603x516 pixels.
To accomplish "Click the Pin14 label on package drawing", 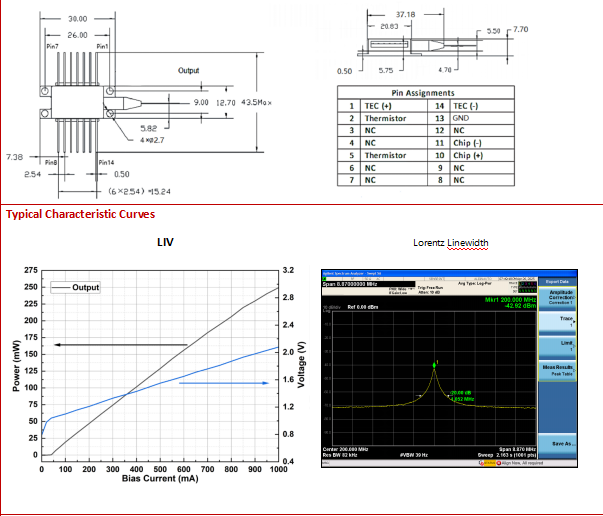I will coord(107,163).
